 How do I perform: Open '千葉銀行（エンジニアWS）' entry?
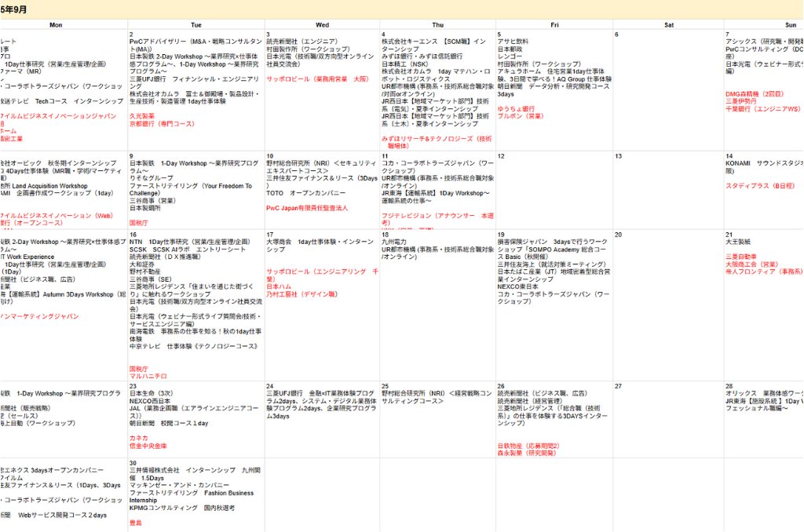coord(763,109)
